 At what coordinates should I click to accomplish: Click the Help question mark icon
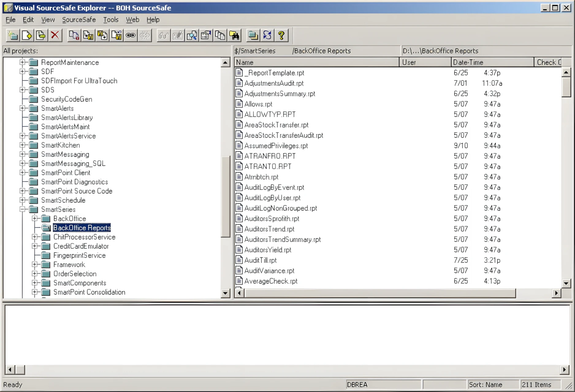tap(281, 36)
